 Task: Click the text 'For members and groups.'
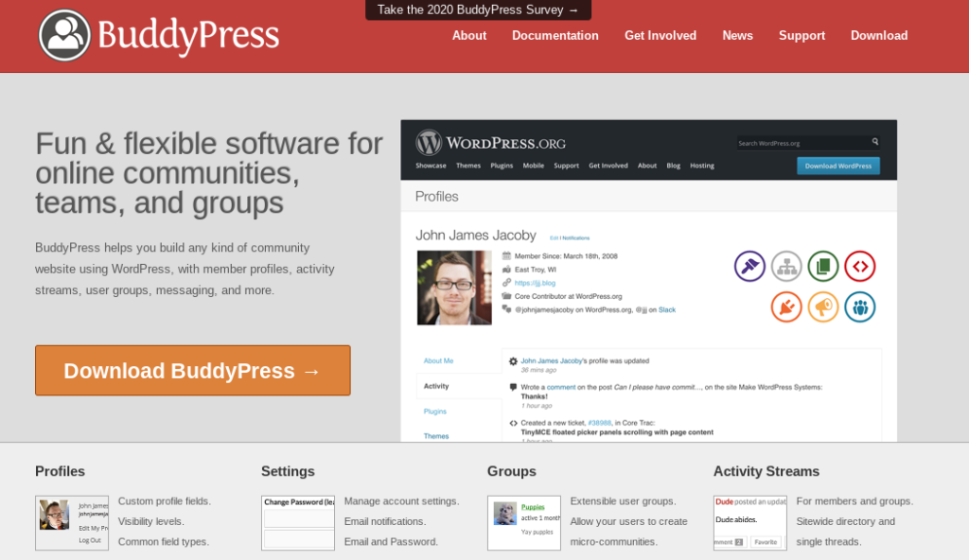tap(854, 501)
